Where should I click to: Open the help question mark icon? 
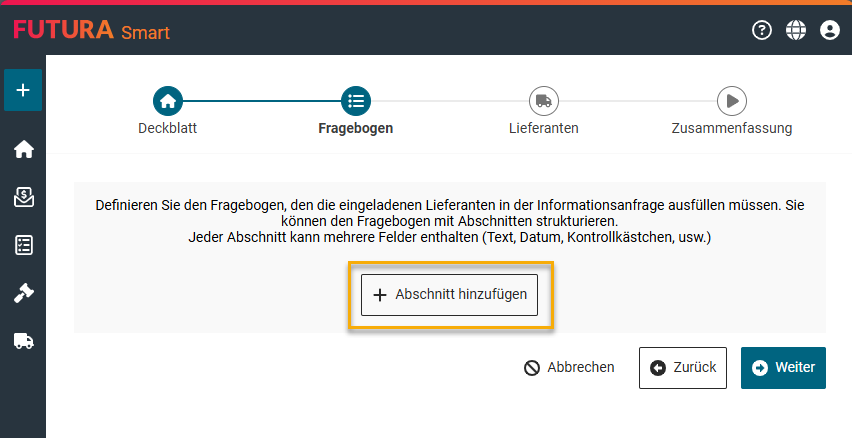(x=762, y=31)
